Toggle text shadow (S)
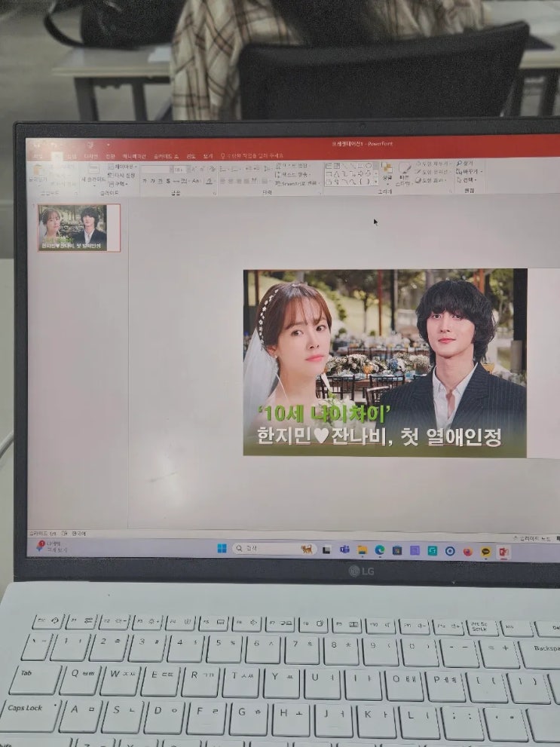The width and height of the screenshot is (560, 747). point(167,181)
